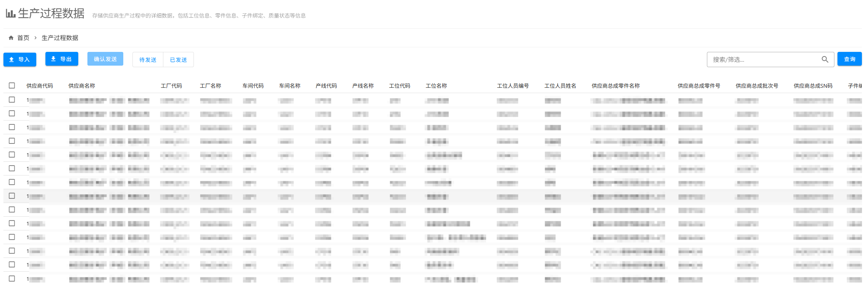The width and height of the screenshot is (868, 285).
Task: Click the magnifier search icon
Action: (x=824, y=60)
